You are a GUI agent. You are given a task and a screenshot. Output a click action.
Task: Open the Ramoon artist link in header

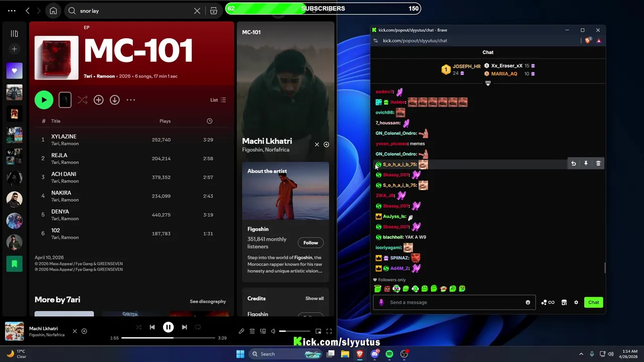point(106,76)
